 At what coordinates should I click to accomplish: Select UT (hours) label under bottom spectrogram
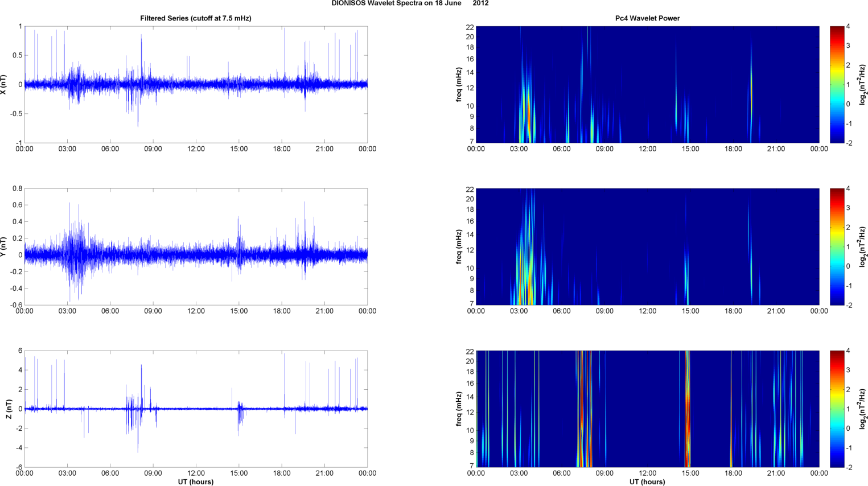pos(647,482)
